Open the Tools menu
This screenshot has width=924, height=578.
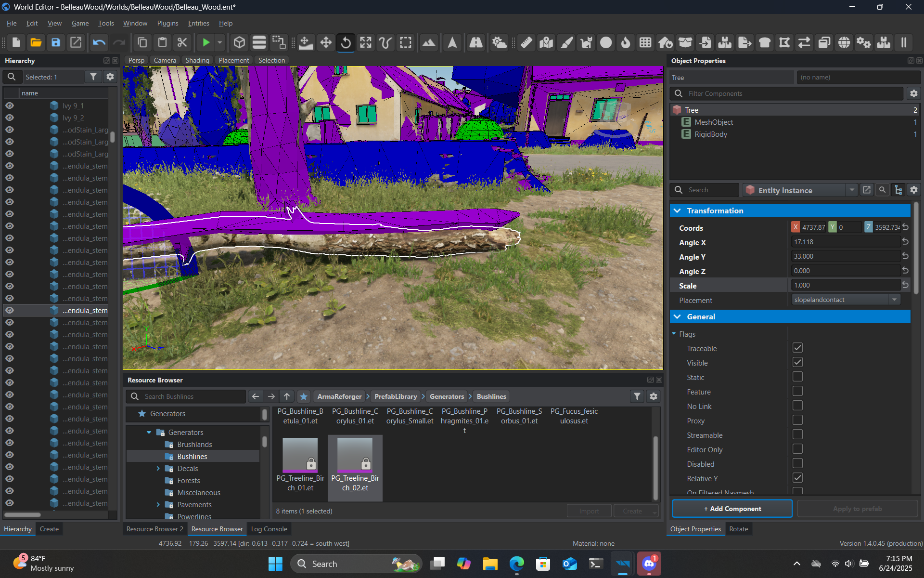coord(106,23)
